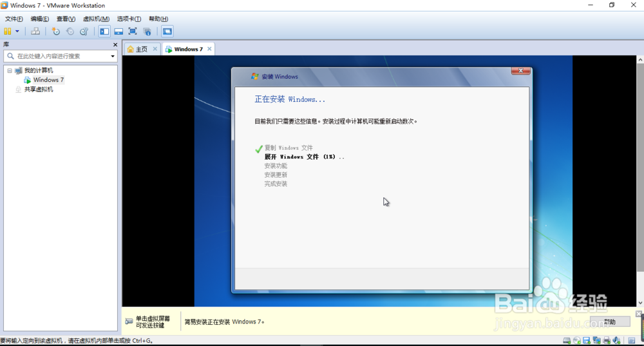
Task: Open the library search filter dropdown arrow
Action: pyautogui.click(x=113, y=56)
